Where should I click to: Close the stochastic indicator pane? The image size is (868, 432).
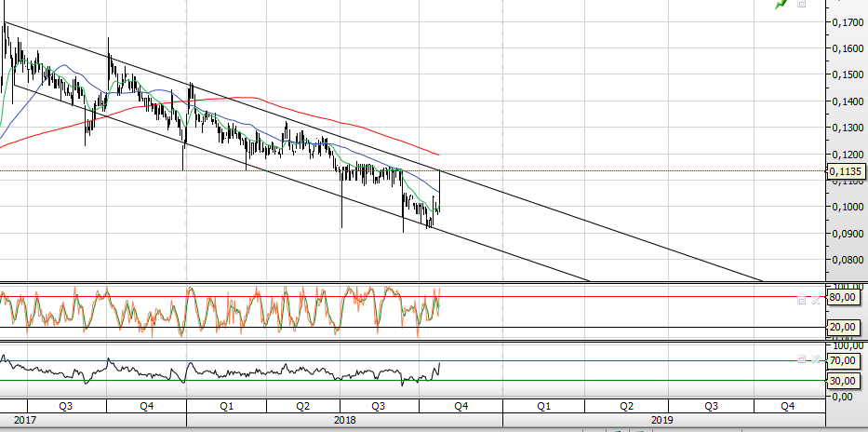[x=815, y=300]
